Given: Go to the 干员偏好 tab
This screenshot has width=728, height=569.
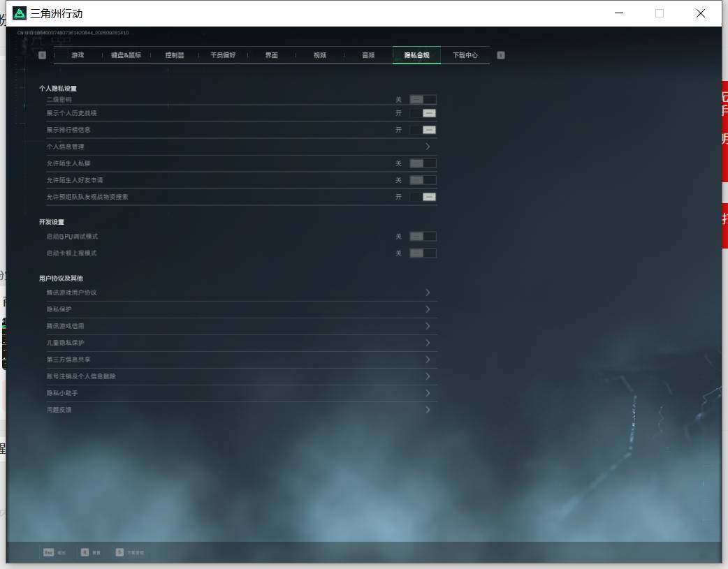Looking at the screenshot, I should [x=223, y=55].
